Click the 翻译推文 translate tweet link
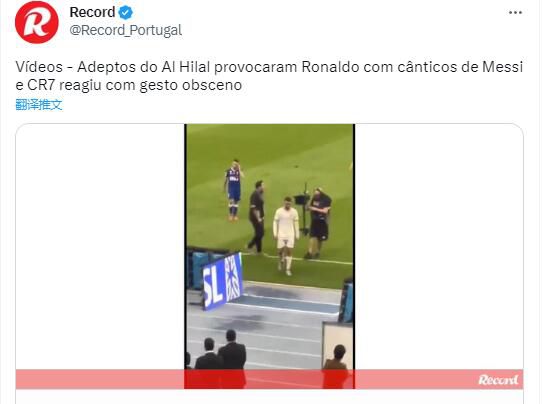The image size is (542, 404). 39,104
